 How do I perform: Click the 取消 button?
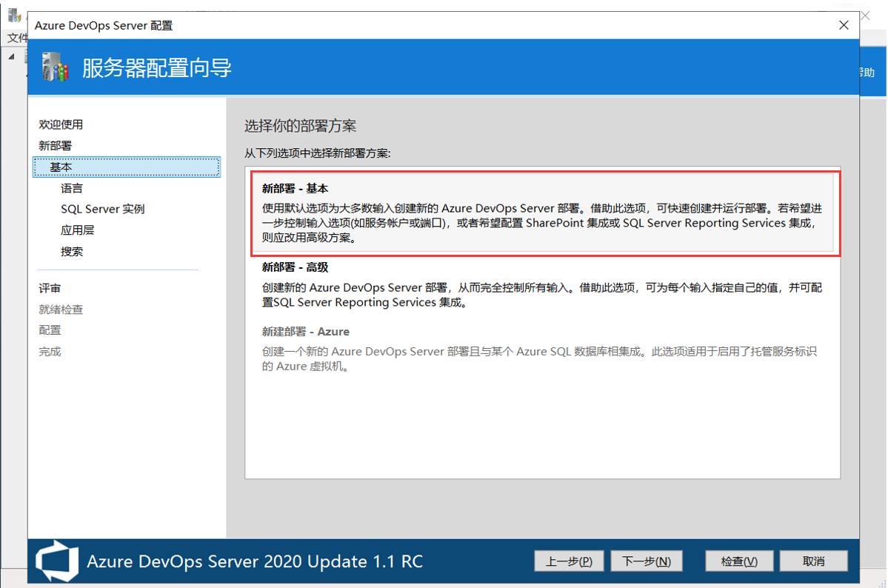(813, 561)
